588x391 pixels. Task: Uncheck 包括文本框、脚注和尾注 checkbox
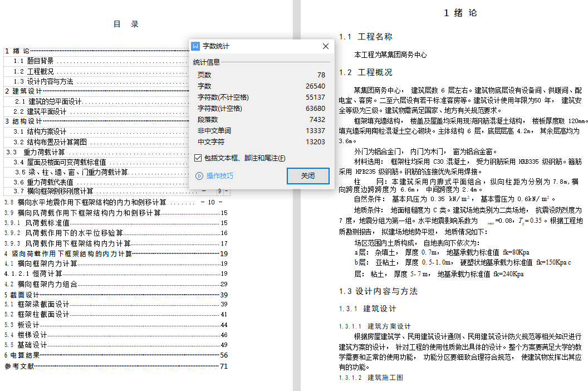[x=198, y=158]
